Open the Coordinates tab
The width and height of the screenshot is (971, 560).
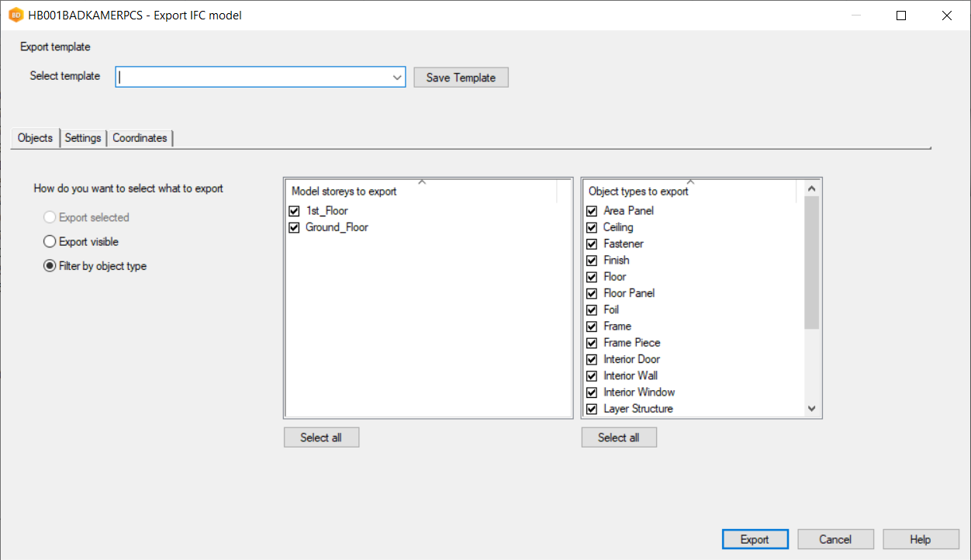coord(140,138)
